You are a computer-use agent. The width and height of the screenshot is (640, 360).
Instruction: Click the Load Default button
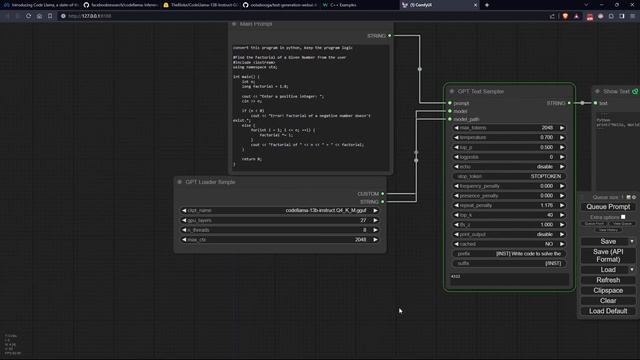[x=608, y=311]
